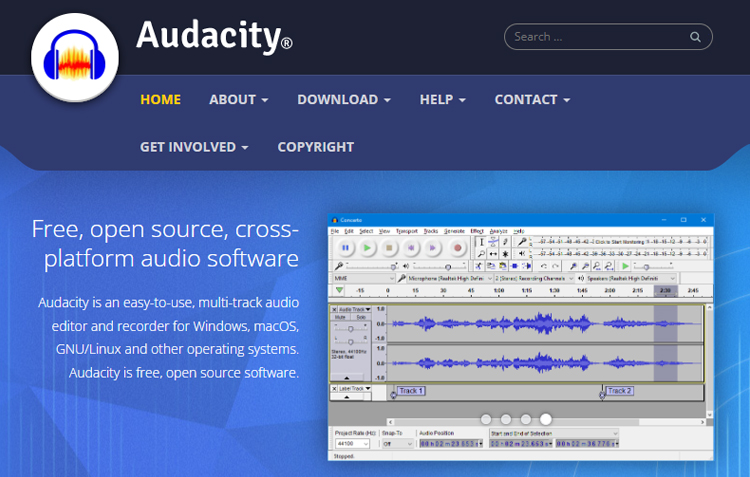Go to the HOME page

(161, 100)
